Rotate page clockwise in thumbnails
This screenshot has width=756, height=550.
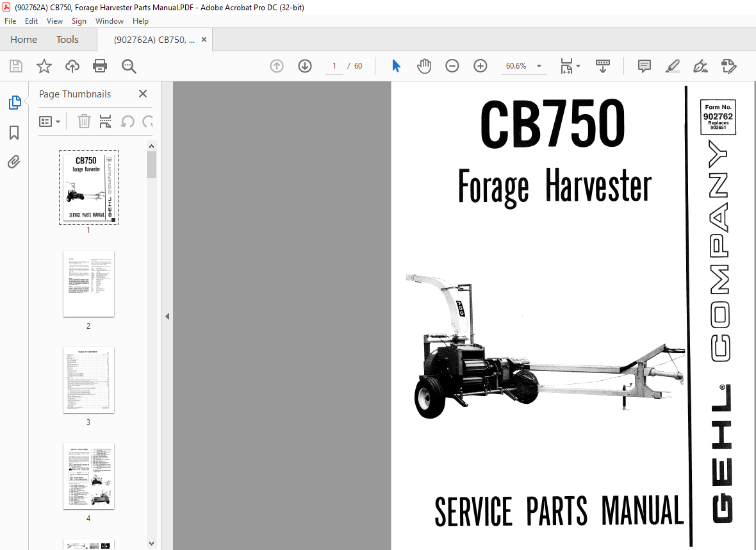click(x=148, y=122)
